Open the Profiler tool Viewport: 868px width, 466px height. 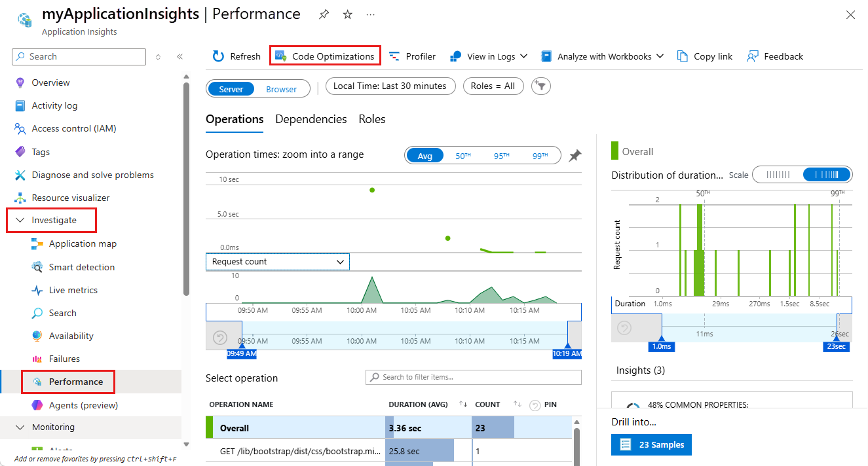(412, 56)
